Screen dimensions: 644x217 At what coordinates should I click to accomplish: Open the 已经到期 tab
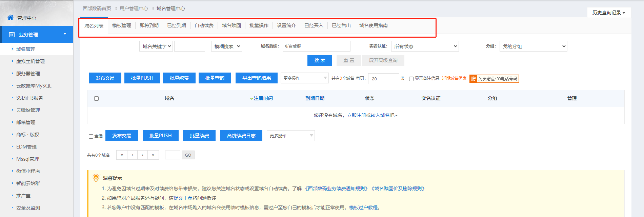pyautogui.click(x=176, y=25)
